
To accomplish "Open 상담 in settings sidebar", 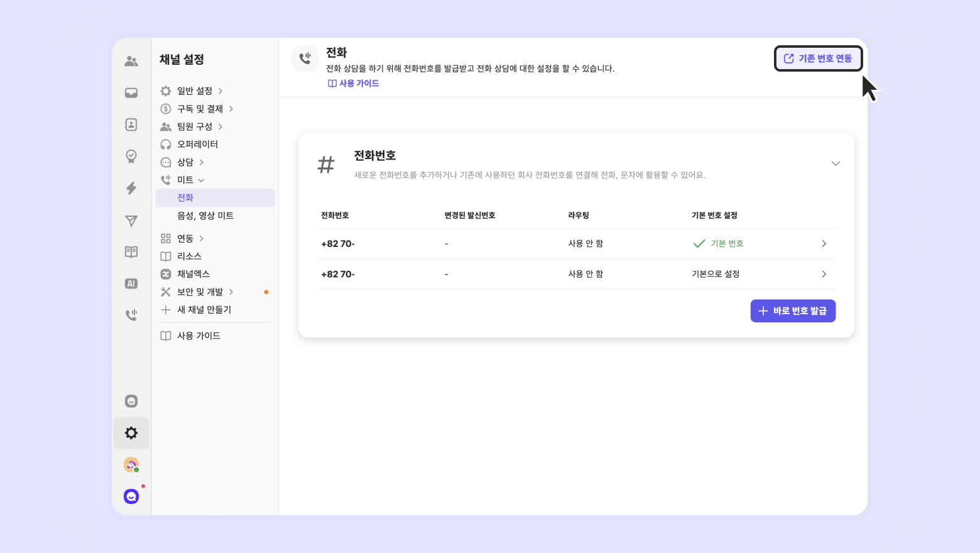I will coord(185,162).
